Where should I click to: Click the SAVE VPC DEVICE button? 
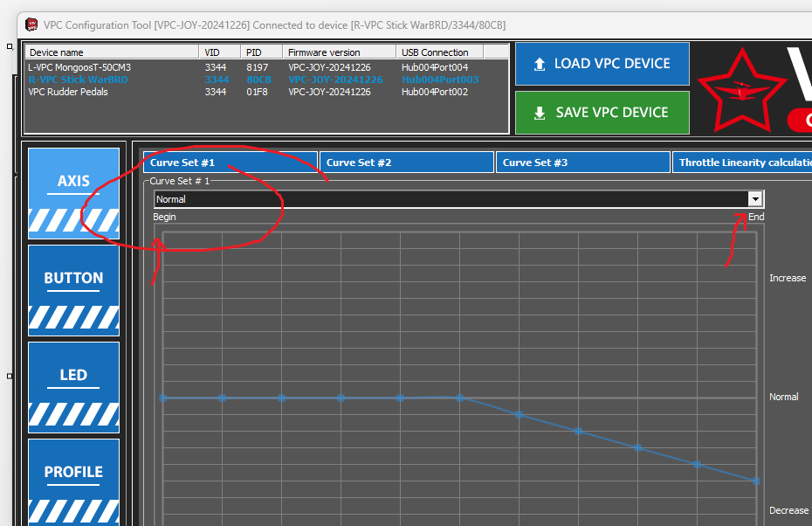pyautogui.click(x=602, y=113)
